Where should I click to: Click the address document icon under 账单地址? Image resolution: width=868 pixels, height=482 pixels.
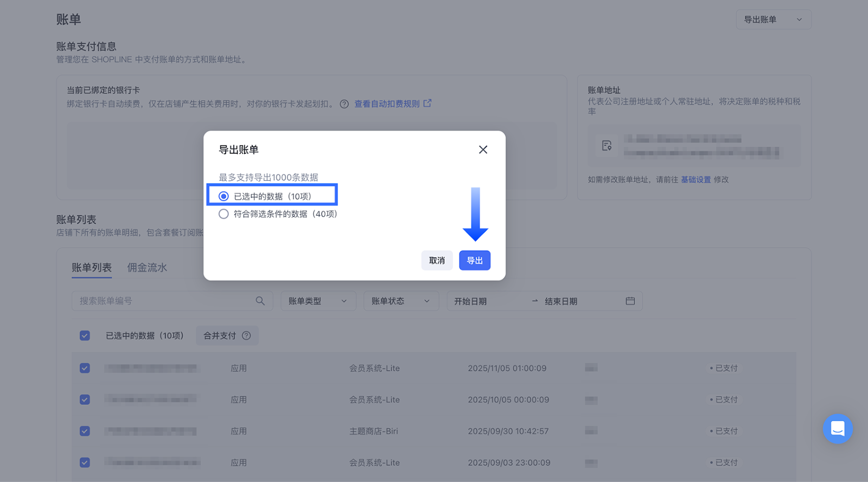pyautogui.click(x=607, y=145)
